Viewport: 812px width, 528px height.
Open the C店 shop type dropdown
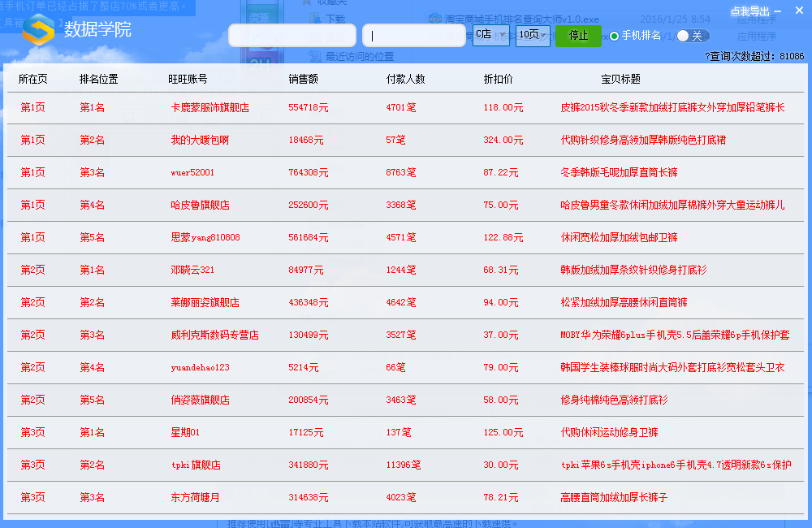pyautogui.click(x=490, y=35)
